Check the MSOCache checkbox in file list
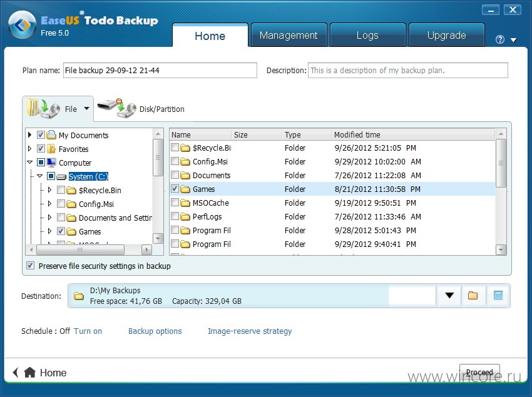 [175, 203]
